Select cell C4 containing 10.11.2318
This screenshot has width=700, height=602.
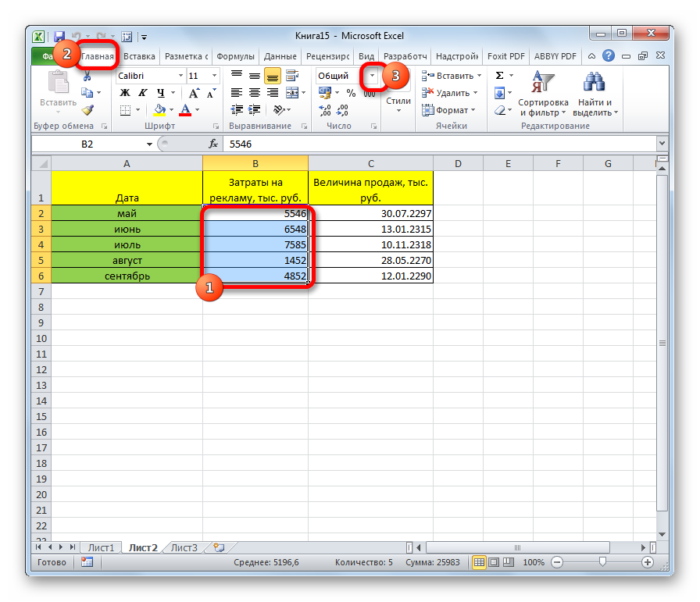[370, 244]
